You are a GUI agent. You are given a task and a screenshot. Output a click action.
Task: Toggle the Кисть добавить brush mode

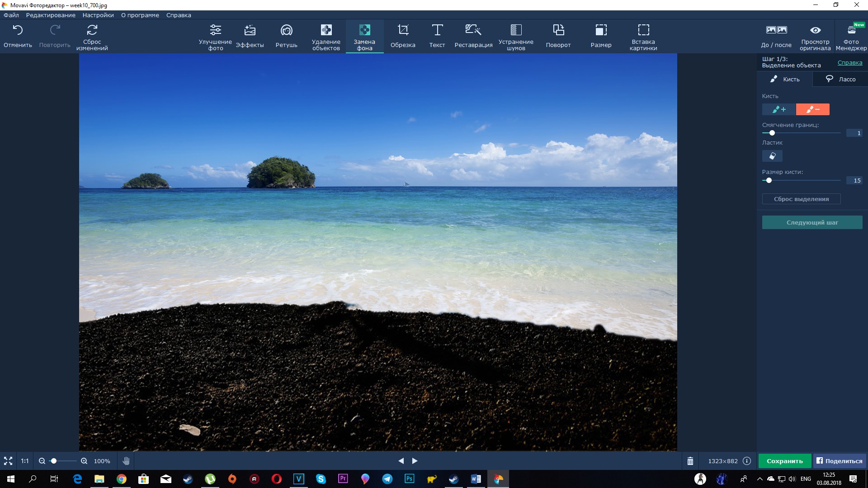click(x=779, y=109)
